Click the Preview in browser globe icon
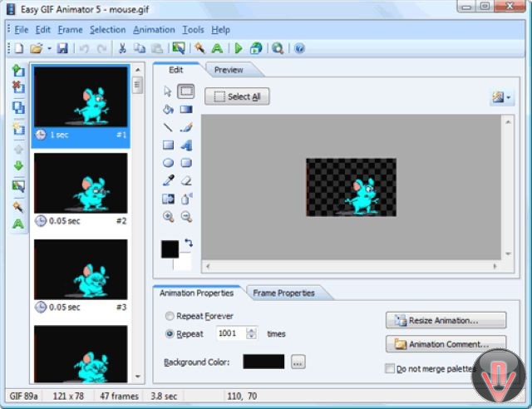Screen dimensions: 532x409 [256, 48]
